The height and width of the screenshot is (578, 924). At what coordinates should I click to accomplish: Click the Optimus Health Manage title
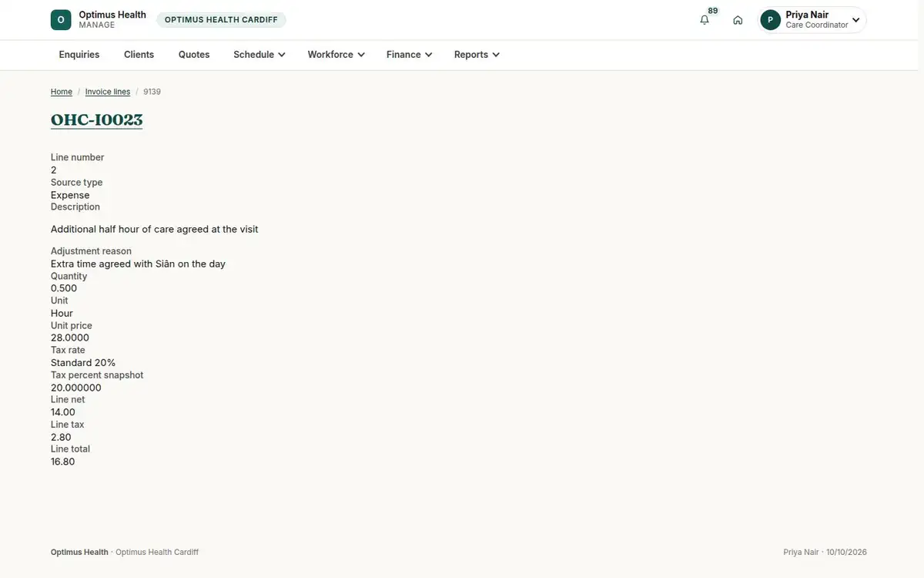point(112,19)
